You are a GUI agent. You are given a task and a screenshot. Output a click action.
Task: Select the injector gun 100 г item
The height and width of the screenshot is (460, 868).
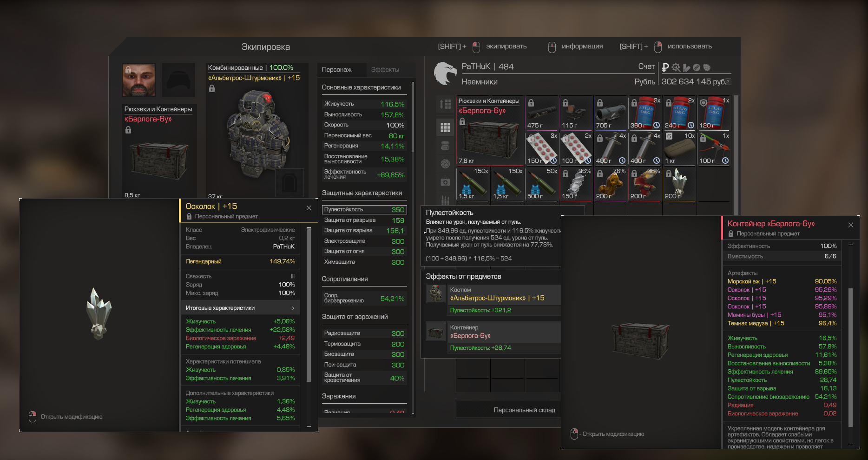click(714, 148)
